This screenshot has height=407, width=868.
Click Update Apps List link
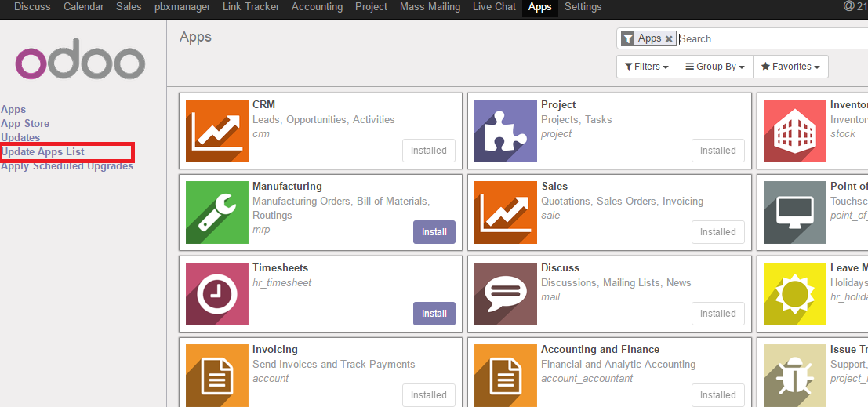42,151
